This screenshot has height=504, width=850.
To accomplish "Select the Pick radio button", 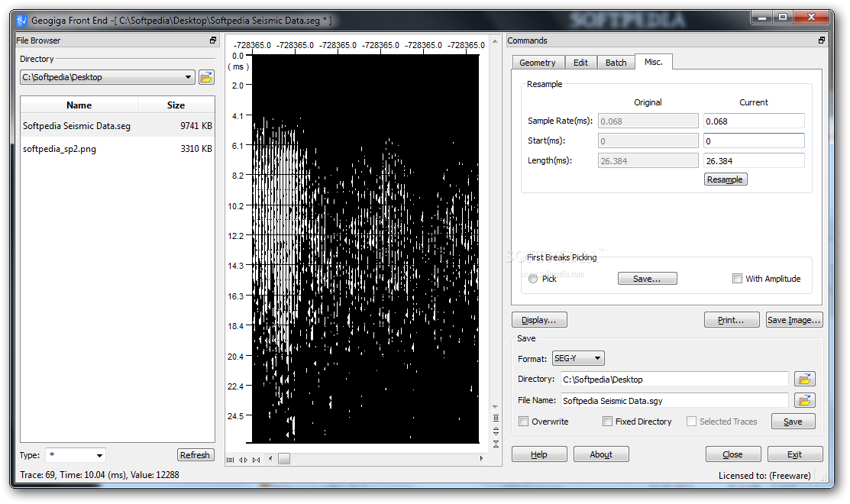I will pos(533,279).
